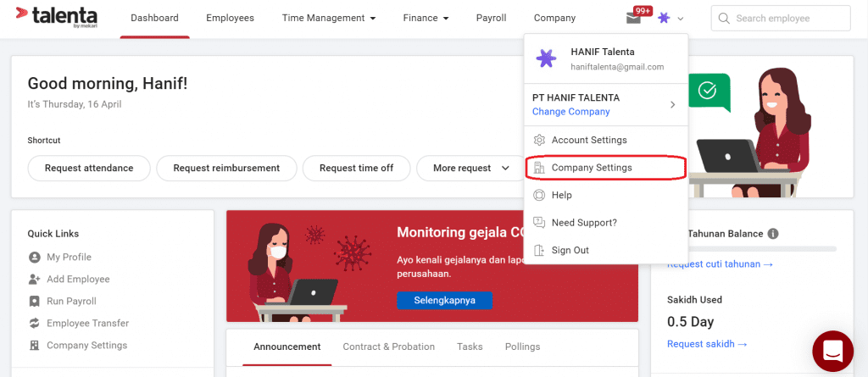Switch to the Tasks tab
Screen dimensions: 868x377
[470, 347]
